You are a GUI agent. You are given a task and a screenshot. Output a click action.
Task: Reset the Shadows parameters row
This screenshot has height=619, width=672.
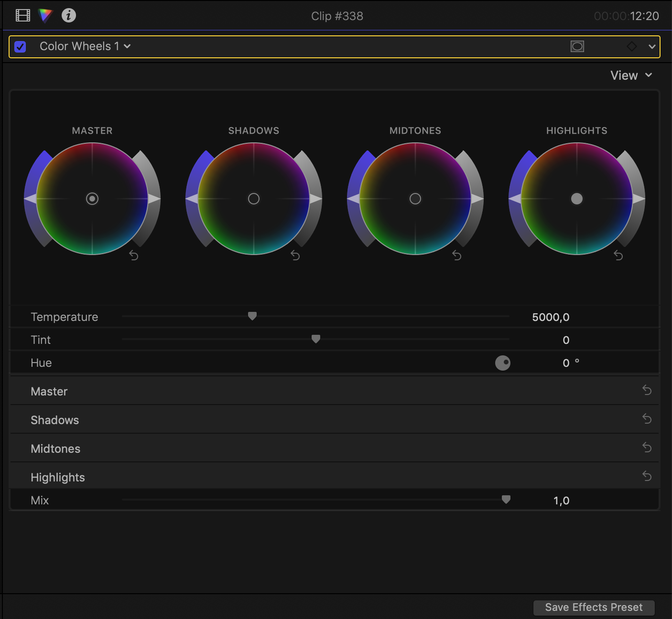pyautogui.click(x=647, y=419)
